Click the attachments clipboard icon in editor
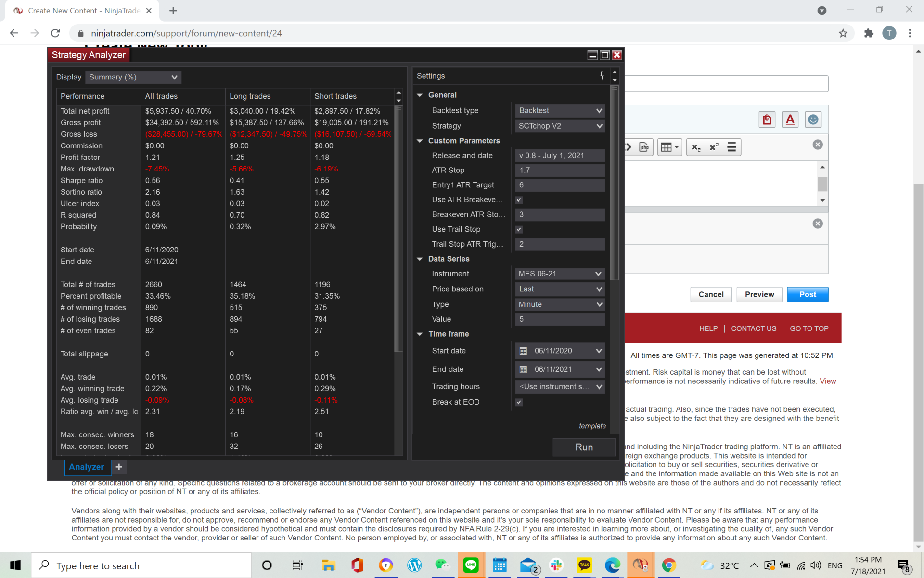 tap(767, 119)
